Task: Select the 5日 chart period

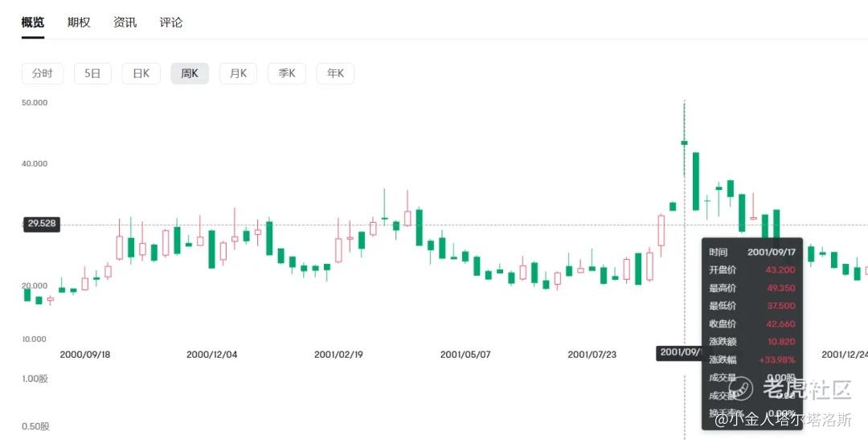Action: click(x=92, y=73)
